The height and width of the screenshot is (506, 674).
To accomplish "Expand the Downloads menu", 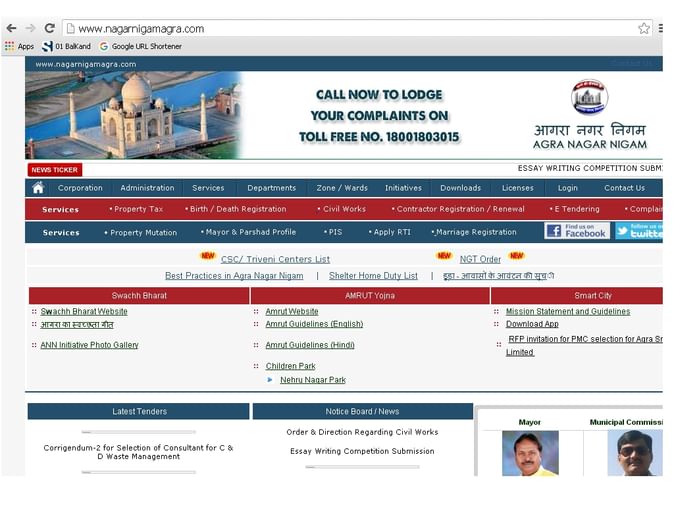I will [460, 188].
